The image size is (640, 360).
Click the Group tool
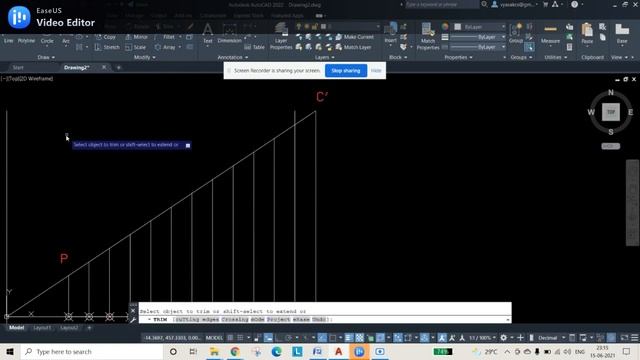coord(516,34)
